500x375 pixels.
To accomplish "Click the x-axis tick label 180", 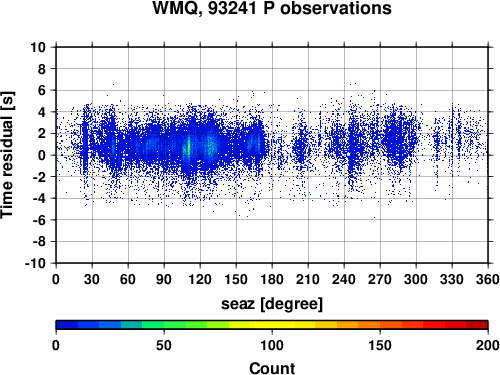I will (272, 279).
